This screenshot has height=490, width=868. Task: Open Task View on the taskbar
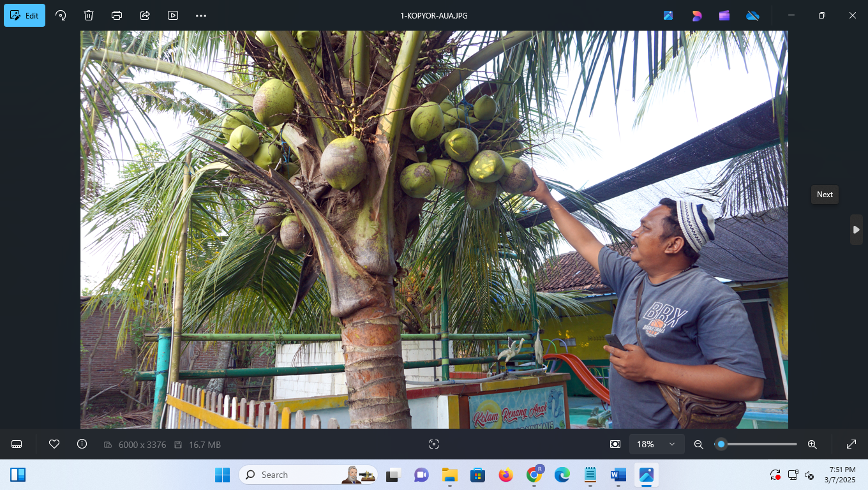coord(393,475)
